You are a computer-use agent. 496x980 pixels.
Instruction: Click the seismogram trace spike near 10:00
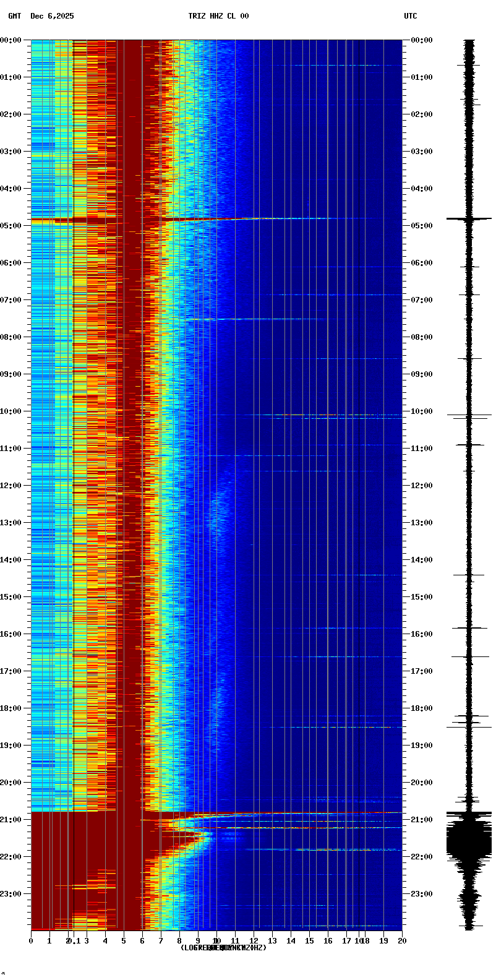[469, 415]
